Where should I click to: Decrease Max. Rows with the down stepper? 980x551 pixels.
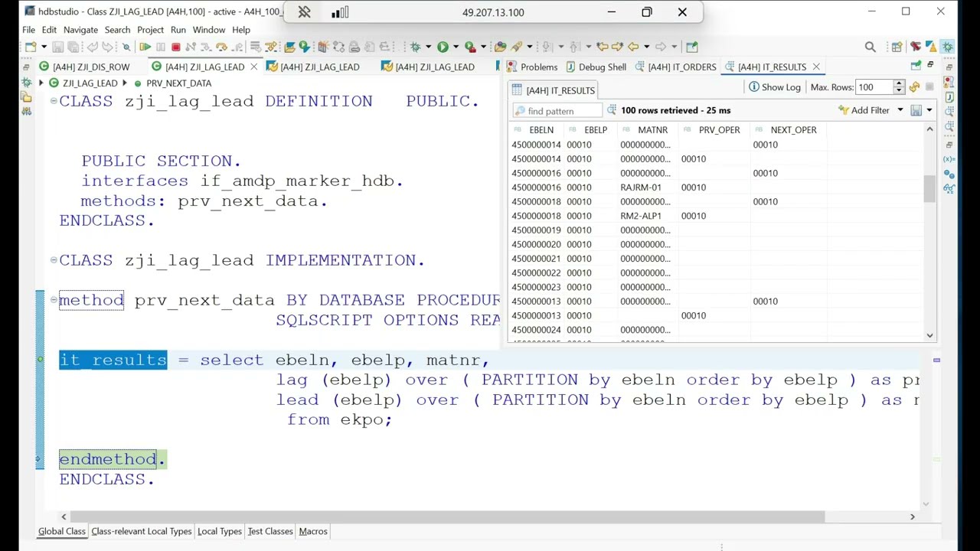[900, 91]
